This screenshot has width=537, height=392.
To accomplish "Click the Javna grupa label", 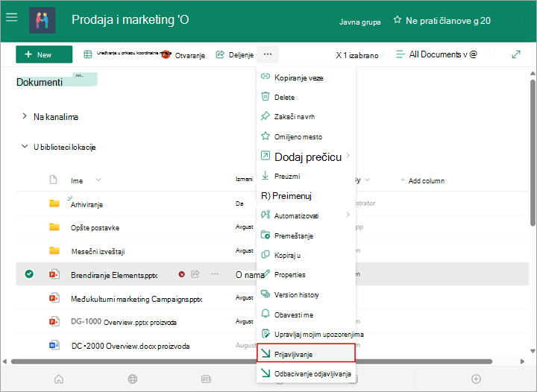I will pyautogui.click(x=360, y=22).
